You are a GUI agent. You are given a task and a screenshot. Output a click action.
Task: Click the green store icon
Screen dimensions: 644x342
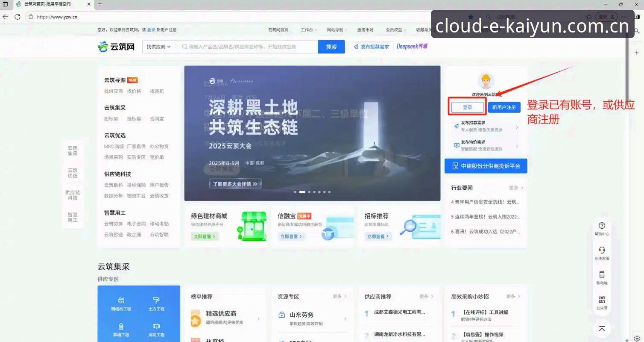252,226
